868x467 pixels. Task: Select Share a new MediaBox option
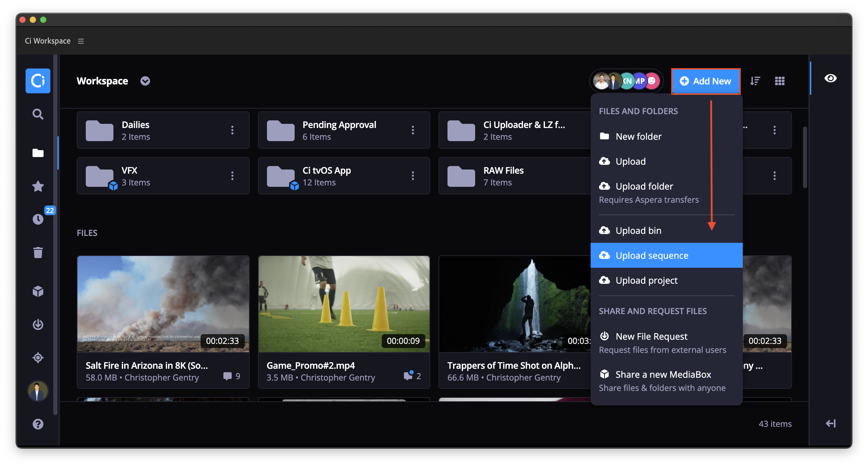(663, 374)
